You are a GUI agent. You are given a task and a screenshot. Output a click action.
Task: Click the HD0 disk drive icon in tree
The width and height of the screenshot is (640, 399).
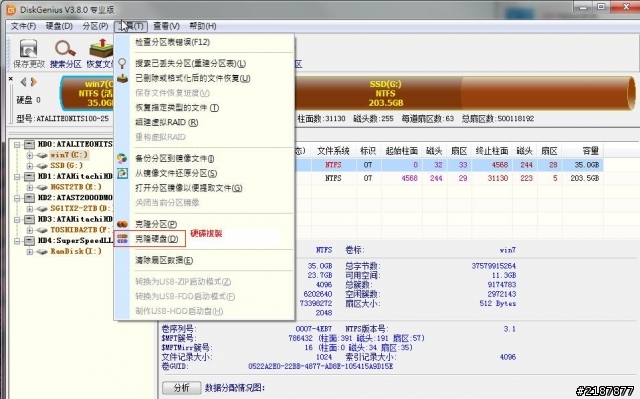point(29,144)
